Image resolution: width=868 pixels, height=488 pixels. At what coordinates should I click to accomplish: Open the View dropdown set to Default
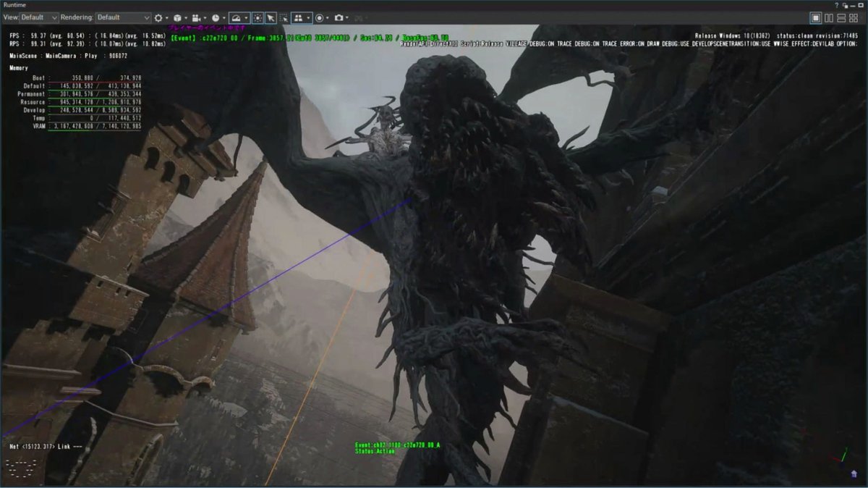pyautogui.click(x=39, y=17)
